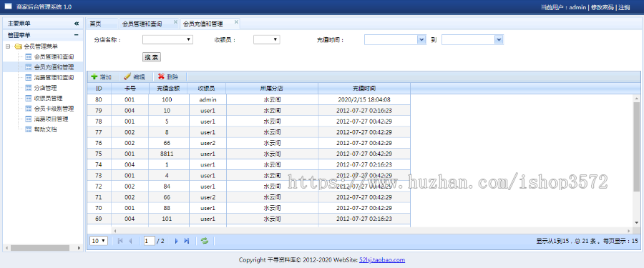The height and width of the screenshot is (268, 644).
Task: Open 分店管理 in the sidebar tree
Action: tap(45, 88)
